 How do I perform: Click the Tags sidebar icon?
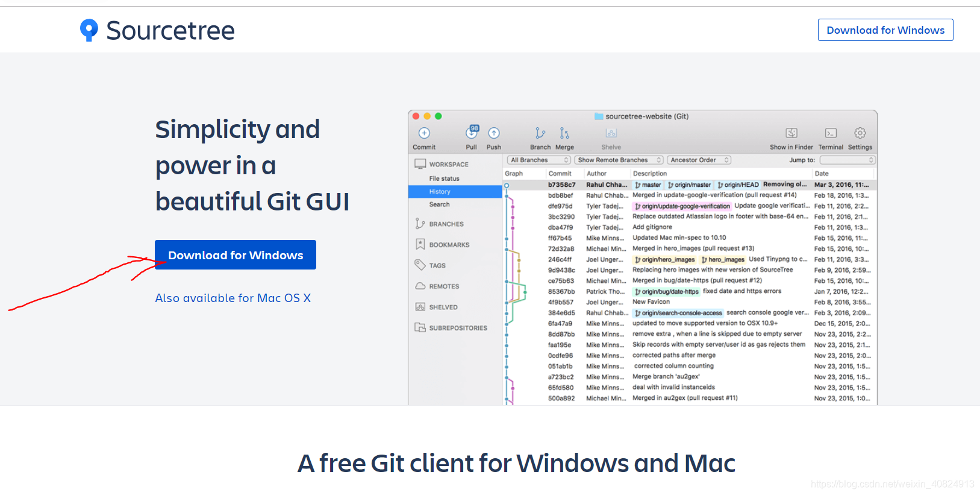[x=420, y=265]
